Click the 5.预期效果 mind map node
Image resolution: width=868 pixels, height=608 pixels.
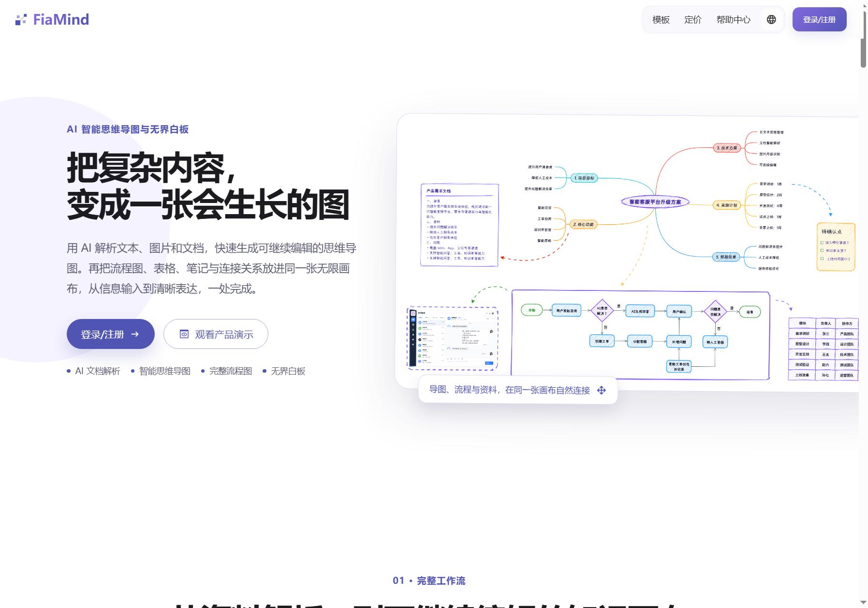coord(726,257)
